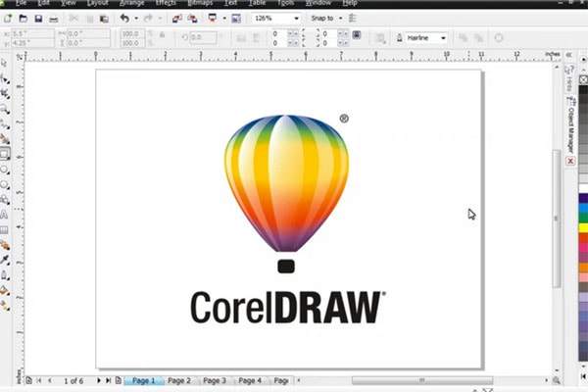
Task: Open the Hairline outline width dropdown
Action: (443, 38)
